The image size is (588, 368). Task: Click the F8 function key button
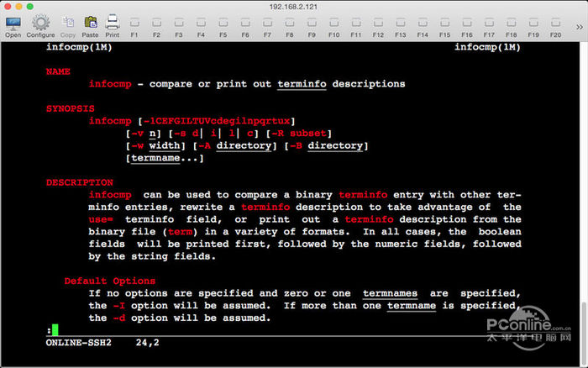pos(290,28)
